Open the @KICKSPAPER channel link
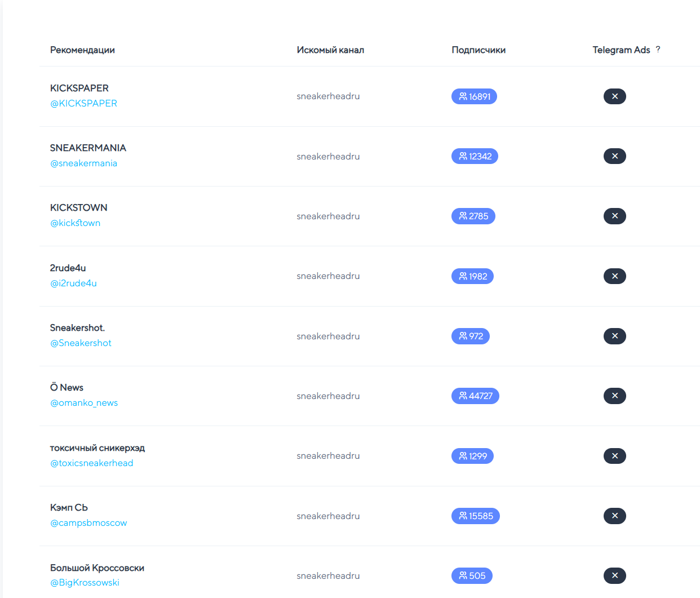 tap(83, 103)
